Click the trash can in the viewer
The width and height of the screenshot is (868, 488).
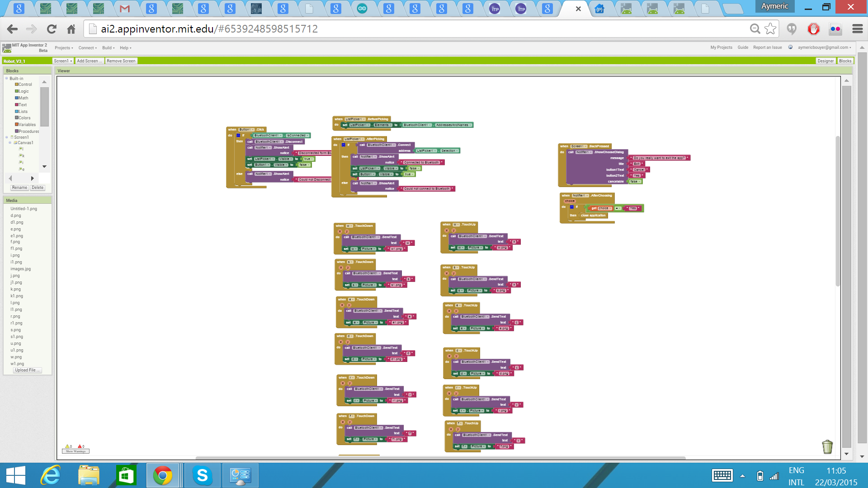(x=827, y=446)
